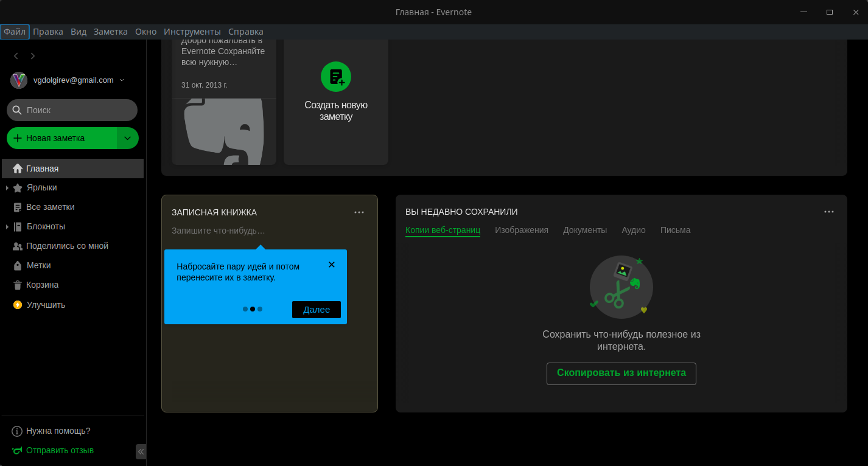
Task: Open Поделились со мной section
Action: coord(67,246)
